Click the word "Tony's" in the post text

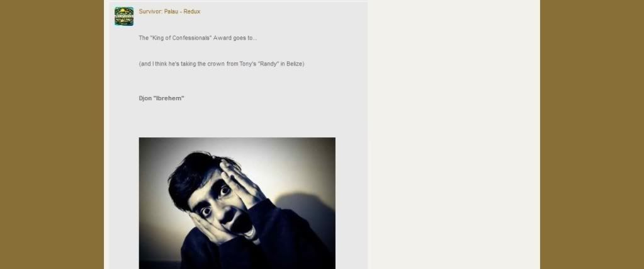(x=248, y=64)
